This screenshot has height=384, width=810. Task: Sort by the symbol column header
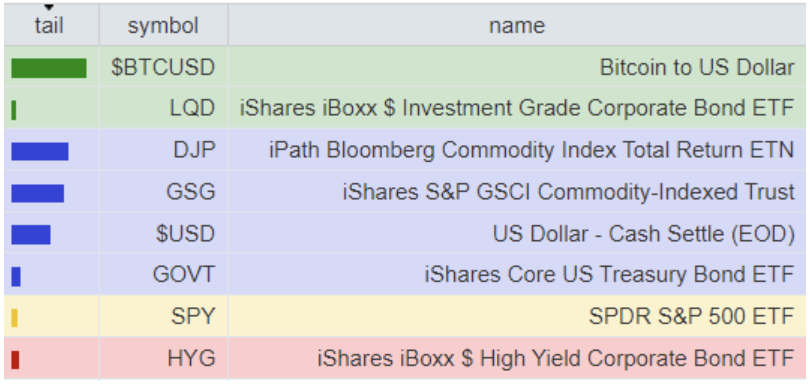pyautogui.click(x=163, y=25)
